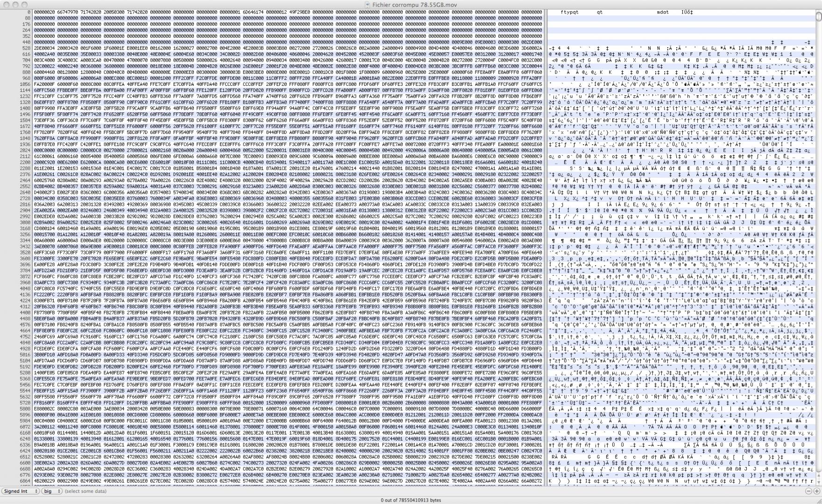Viewport: 822px width, 504px height.
Task: Select hex value 49F29BE0 in first row
Action: [x=300, y=12]
